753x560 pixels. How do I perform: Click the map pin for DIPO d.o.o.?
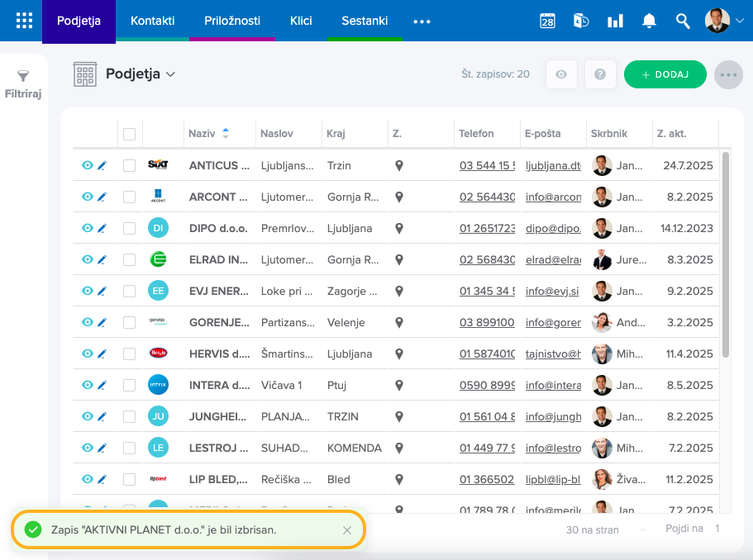(x=399, y=229)
